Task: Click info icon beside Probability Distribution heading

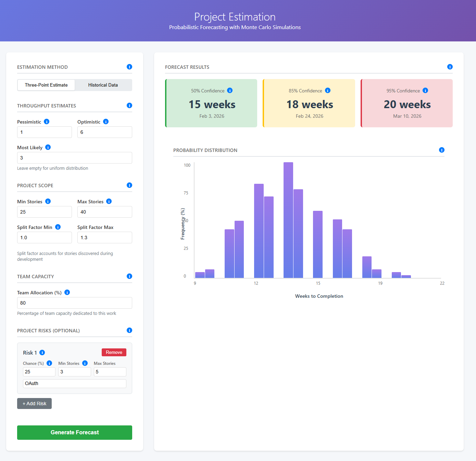Action: click(x=442, y=150)
